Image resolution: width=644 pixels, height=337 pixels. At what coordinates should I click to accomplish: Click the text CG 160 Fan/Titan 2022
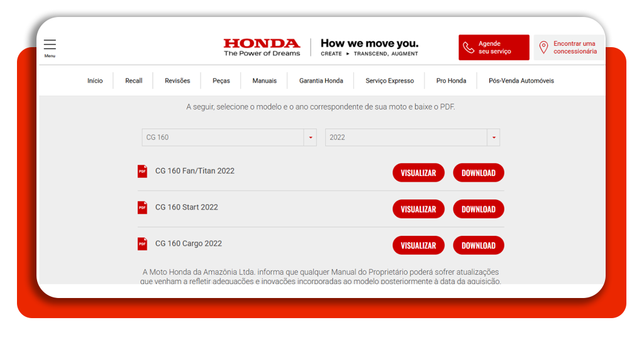195,171
